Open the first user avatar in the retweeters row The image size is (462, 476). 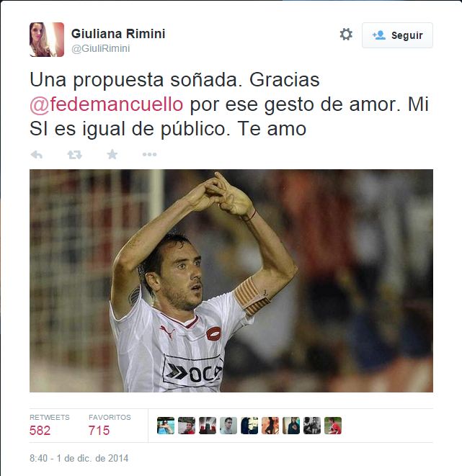tap(166, 426)
